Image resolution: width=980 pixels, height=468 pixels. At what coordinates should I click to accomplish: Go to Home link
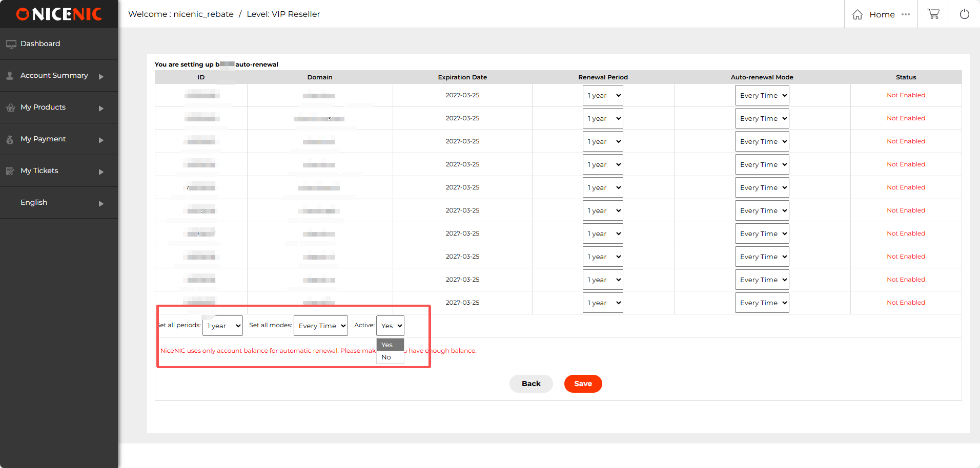[x=882, y=14]
